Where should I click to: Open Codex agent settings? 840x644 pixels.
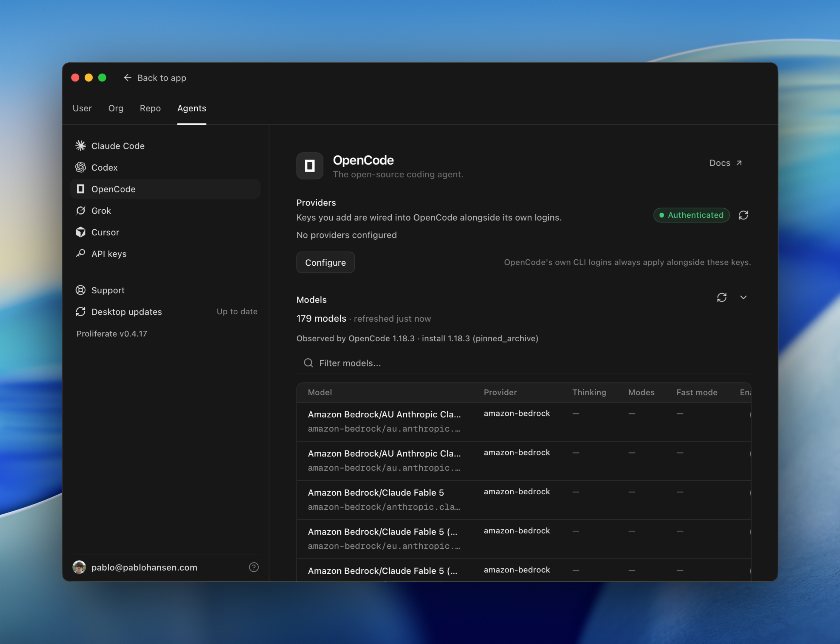[165, 167]
